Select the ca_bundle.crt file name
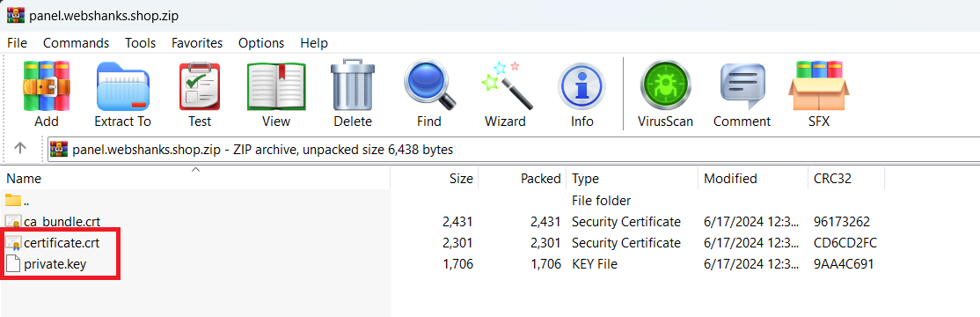Viewport: 980px width, 317px height. pyautogui.click(x=62, y=221)
